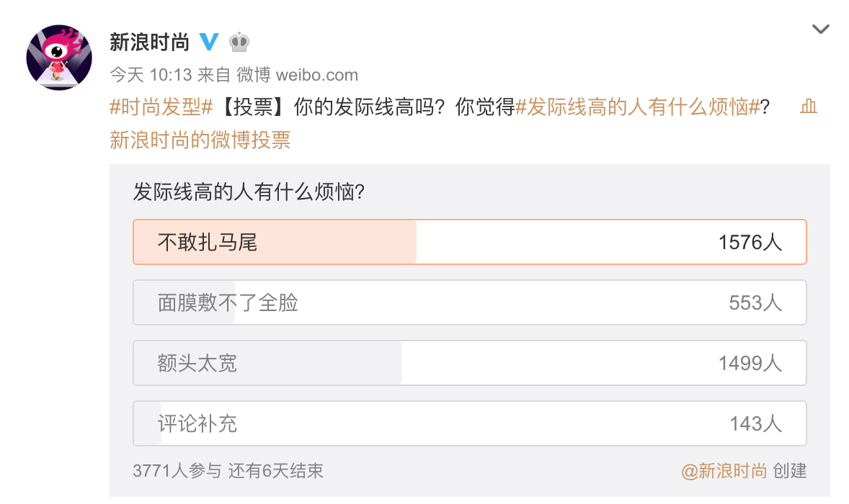Click the crown membership icon
The height and width of the screenshot is (504, 849).
click(239, 42)
